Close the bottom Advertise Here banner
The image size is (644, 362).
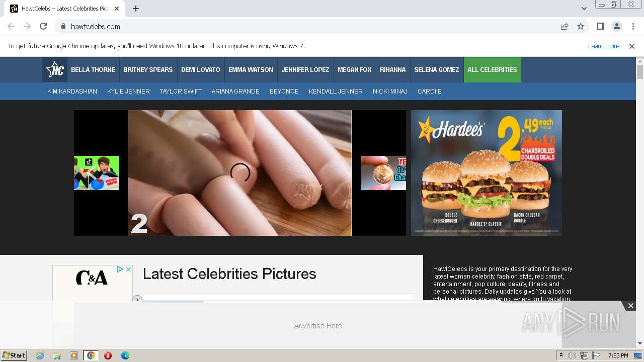coord(630,306)
